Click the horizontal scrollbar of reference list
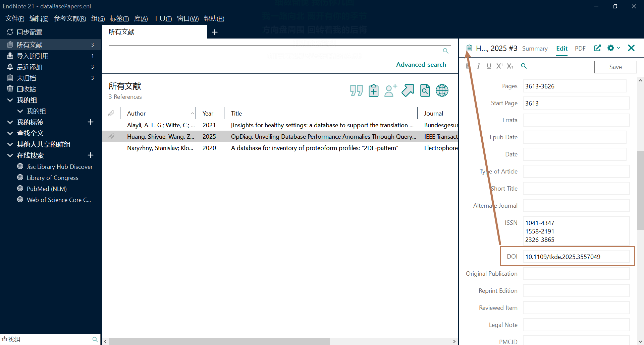Screen dimensions: 644x345 [219, 341]
